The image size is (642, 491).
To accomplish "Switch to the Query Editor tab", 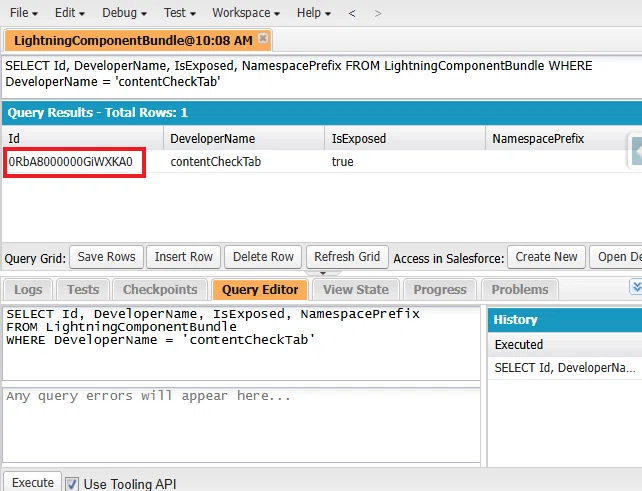I will 260,290.
